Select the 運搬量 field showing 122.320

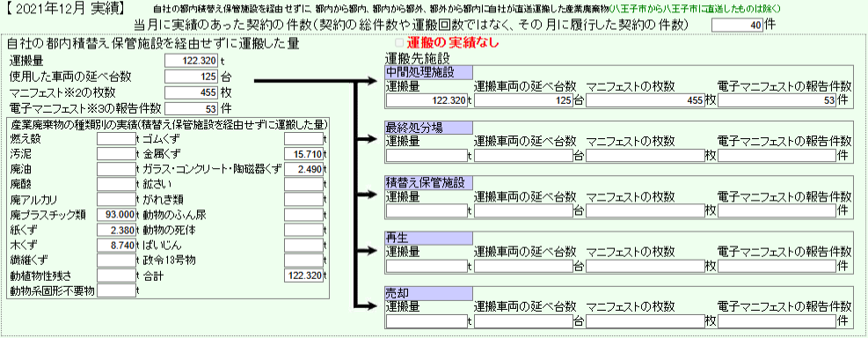pyautogui.click(x=192, y=61)
